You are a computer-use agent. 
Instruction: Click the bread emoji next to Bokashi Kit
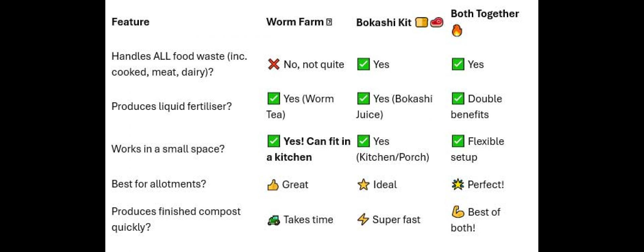422,22
